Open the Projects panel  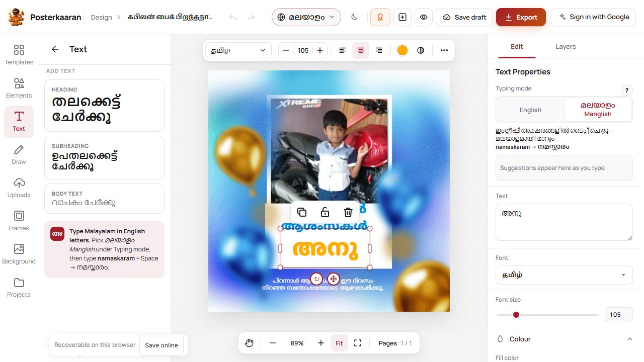pos(19,288)
